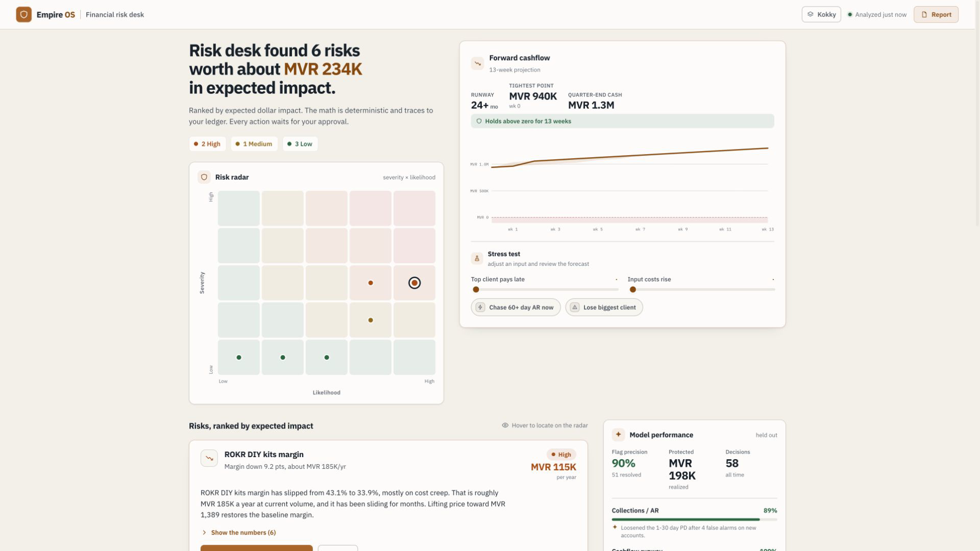This screenshot has height=551, width=980.
Task: Click the orange primary action button in ROKR card
Action: pos(257,548)
